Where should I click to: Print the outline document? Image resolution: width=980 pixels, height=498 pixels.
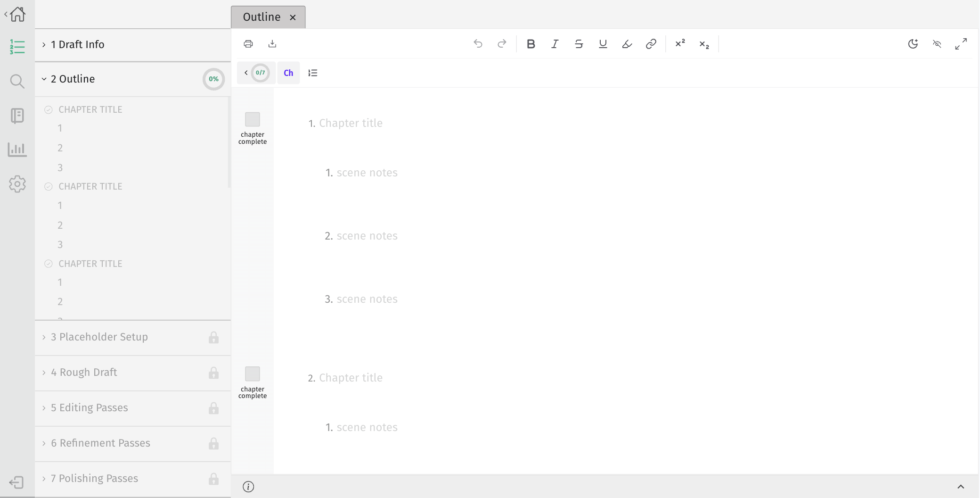pos(248,44)
